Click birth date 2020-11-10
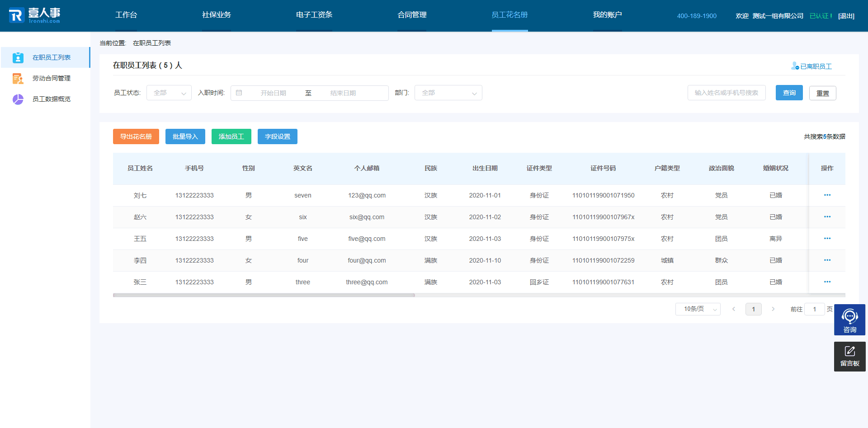Viewport: 868px width, 428px height. tap(485, 260)
